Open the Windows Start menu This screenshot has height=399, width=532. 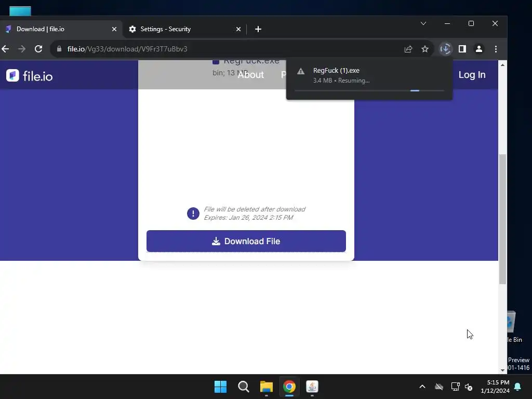click(220, 387)
